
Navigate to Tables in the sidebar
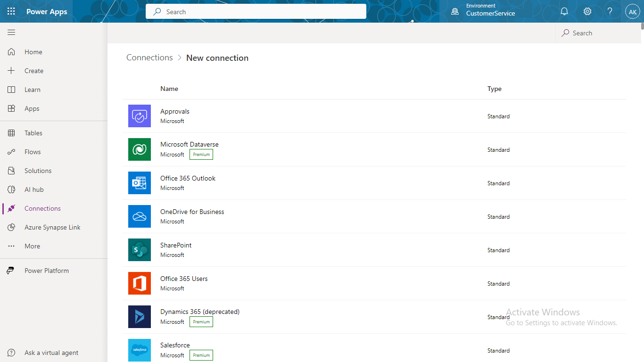tap(33, 132)
